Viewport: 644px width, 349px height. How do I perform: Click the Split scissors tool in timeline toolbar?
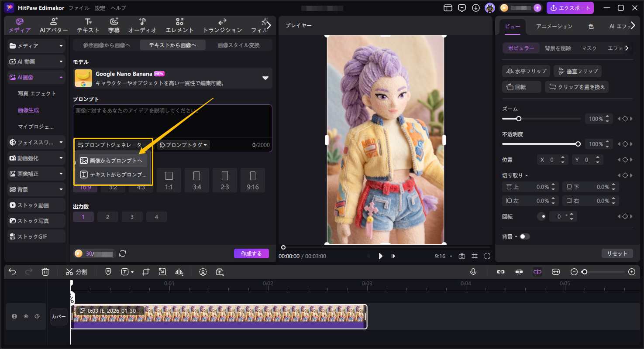[x=77, y=272]
